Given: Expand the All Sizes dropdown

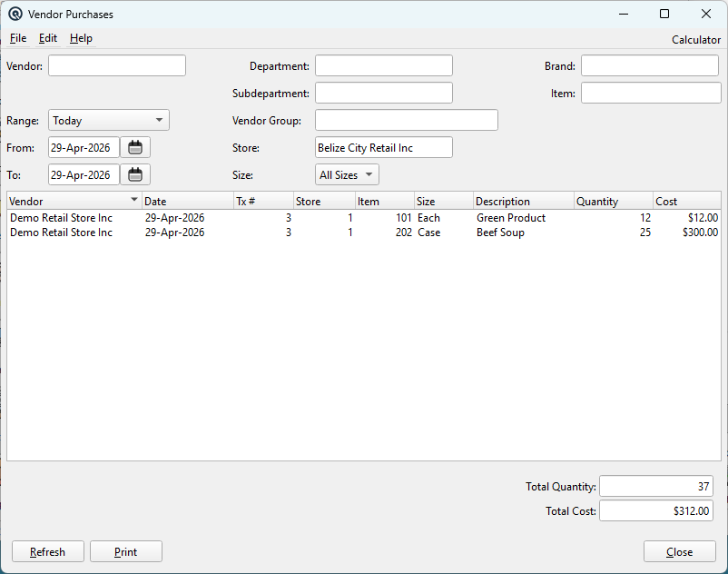Looking at the screenshot, I should click(347, 175).
